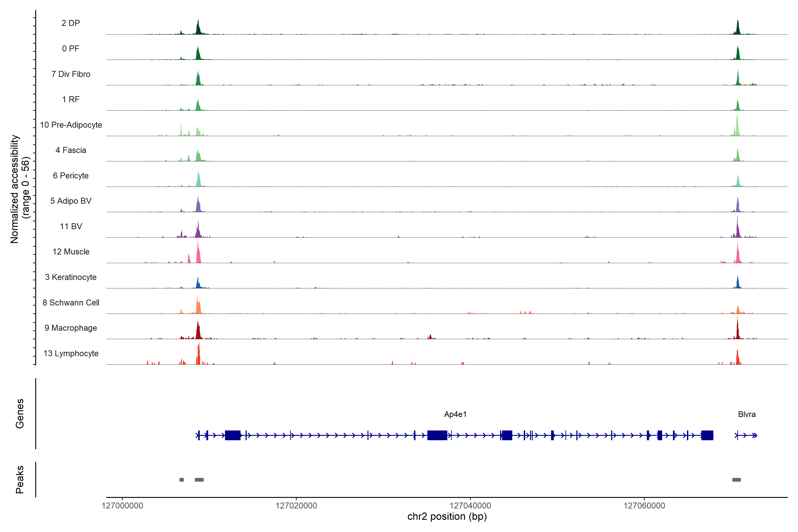Image resolution: width=798 pixels, height=532 pixels.
Task: Click the 8 Schwann Cell track label
Action: [x=71, y=302]
